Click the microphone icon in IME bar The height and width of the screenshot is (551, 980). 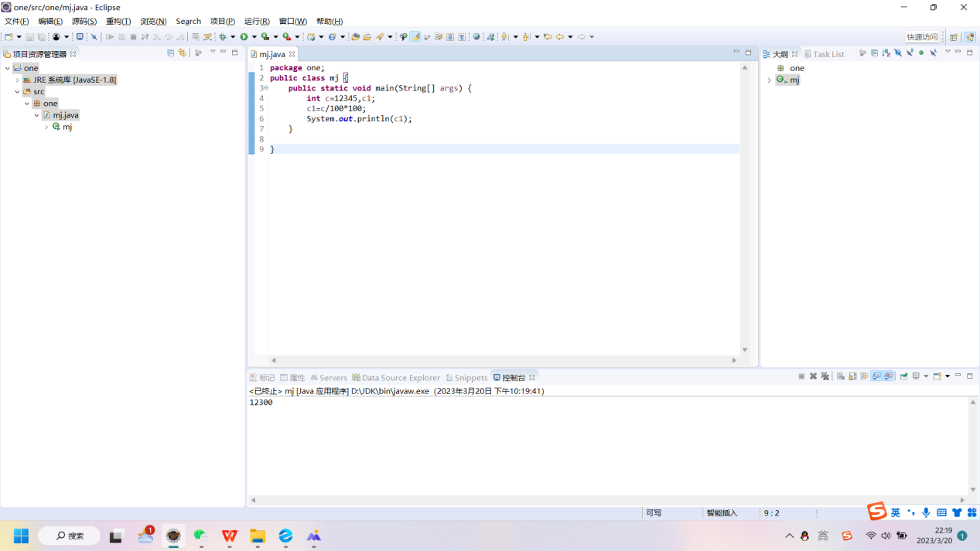[x=926, y=512]
